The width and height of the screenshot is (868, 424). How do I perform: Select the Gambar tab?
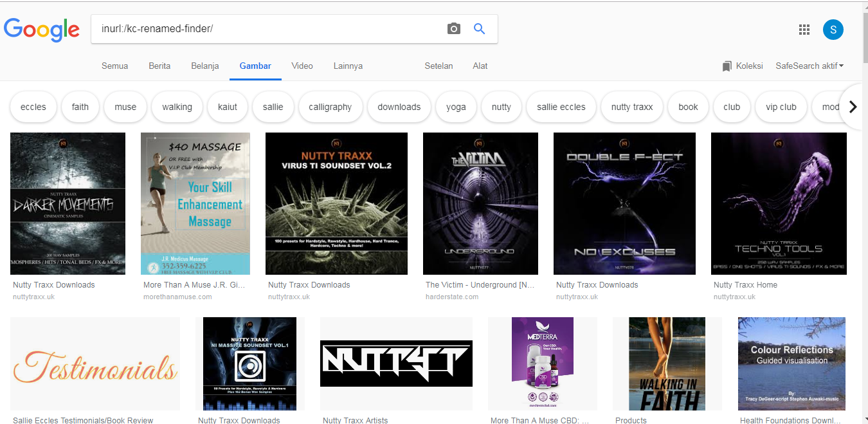[255, 66]
